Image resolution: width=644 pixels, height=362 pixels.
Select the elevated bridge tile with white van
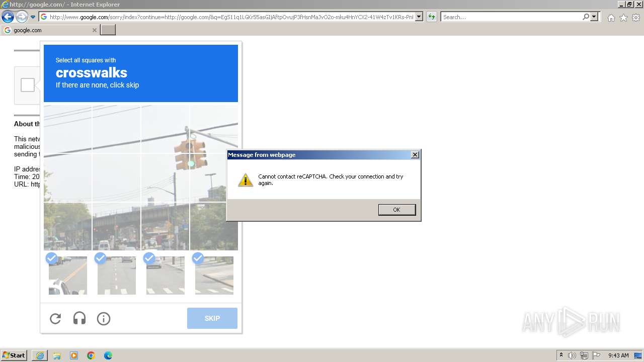[117, 226]
